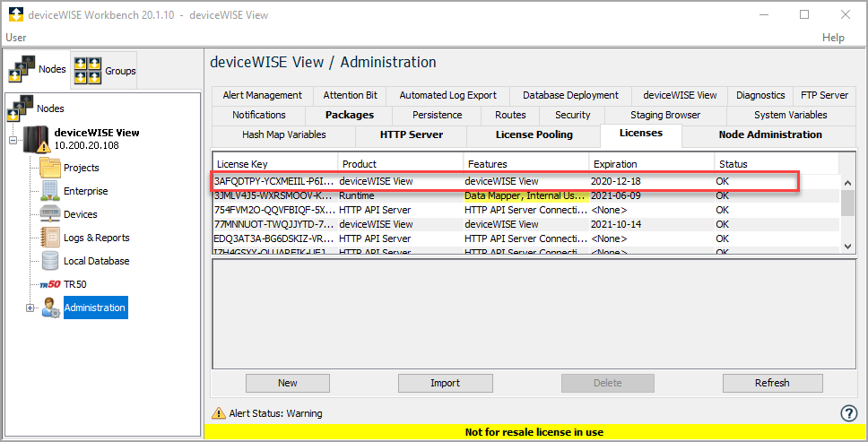
Task: Select license row 754FVM2O-QQVFBIQF
Action: 525,210
